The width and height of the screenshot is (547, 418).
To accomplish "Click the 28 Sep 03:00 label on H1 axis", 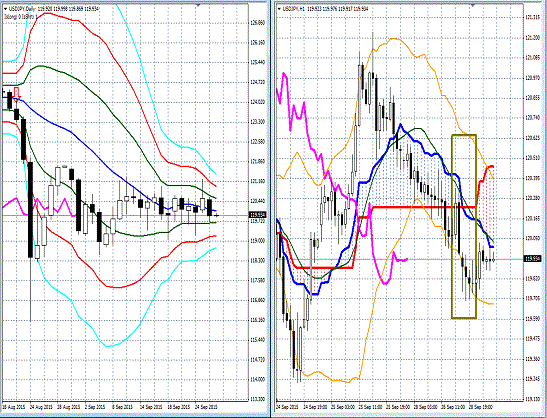I will [426, 407].
